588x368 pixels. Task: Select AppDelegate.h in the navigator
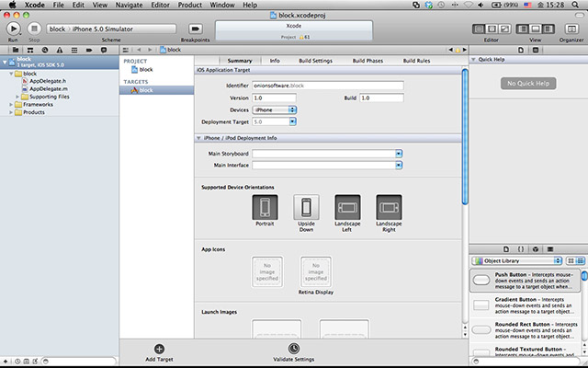pos(48,81)
